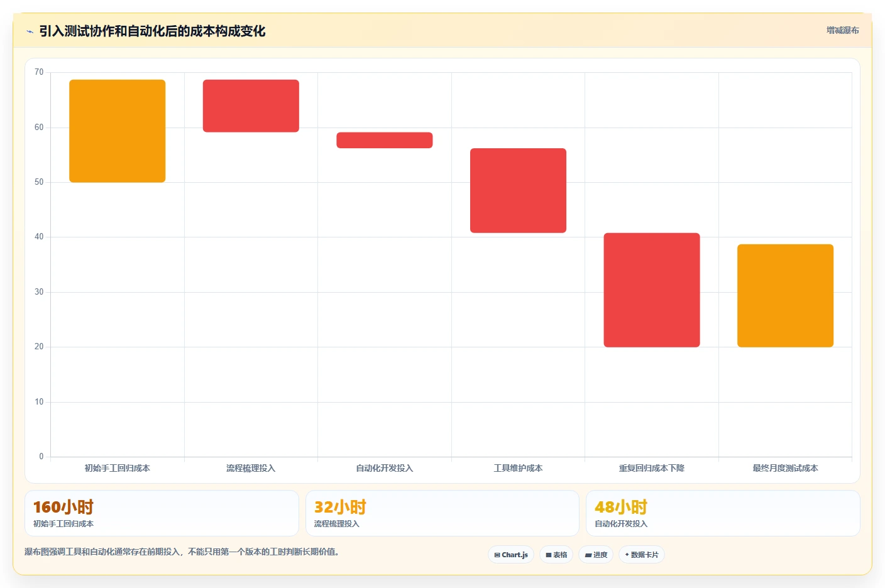Open the 48小时 data card
This screenshot has width=885, height=588.
coord(723,513)
